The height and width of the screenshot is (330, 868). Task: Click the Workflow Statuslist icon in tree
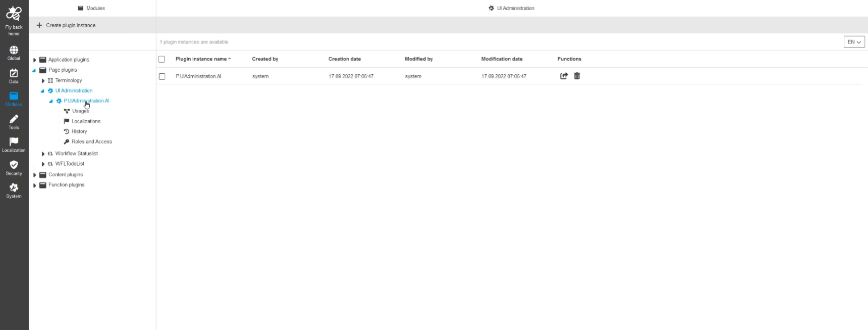[50, 154]
